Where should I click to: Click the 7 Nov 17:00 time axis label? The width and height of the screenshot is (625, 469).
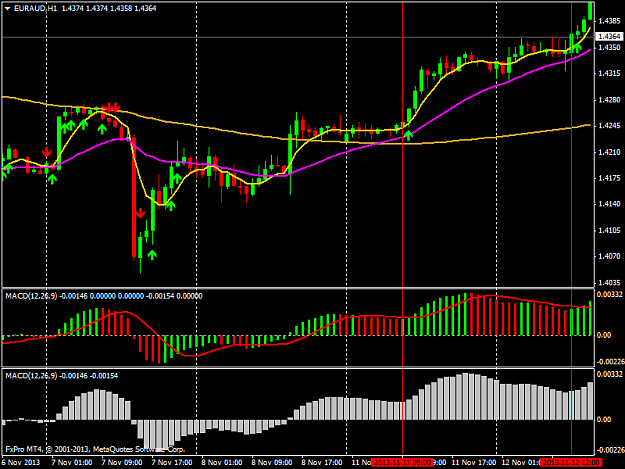coord(172,463)
